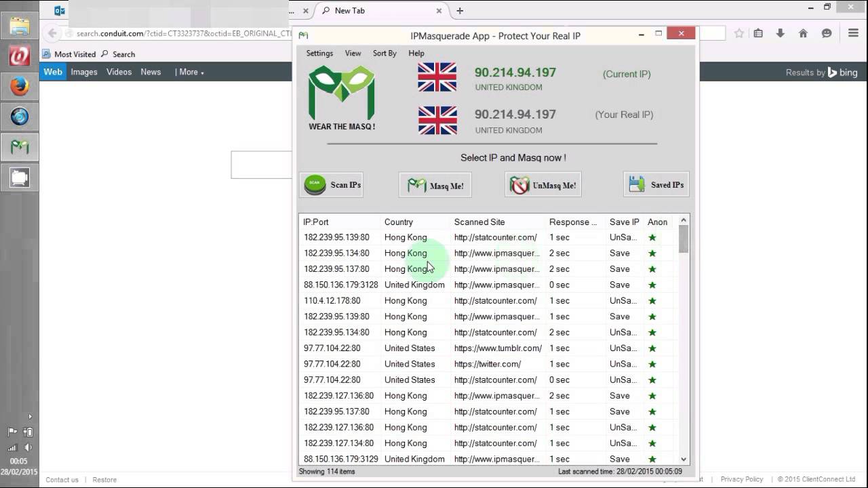Viewport: 868px width, 488px height.
Task: Click UnSa... in the tumblr.com row
Action: coord(623,348)
